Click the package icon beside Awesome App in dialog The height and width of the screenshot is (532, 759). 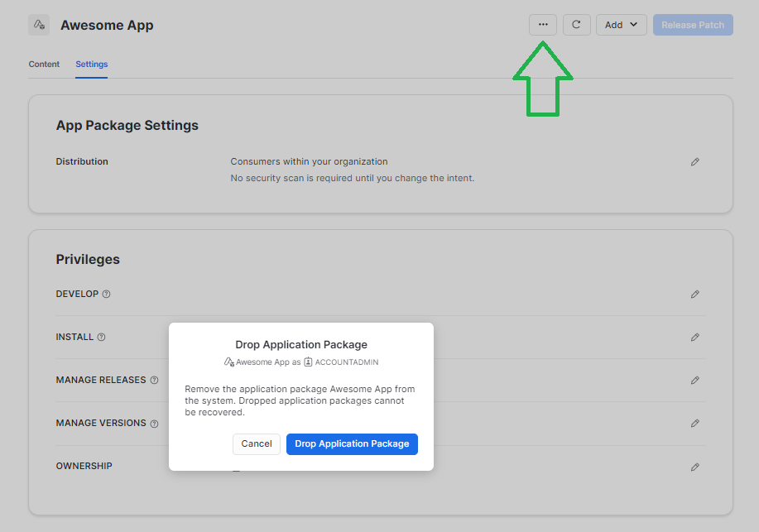[x=229, y=362]
